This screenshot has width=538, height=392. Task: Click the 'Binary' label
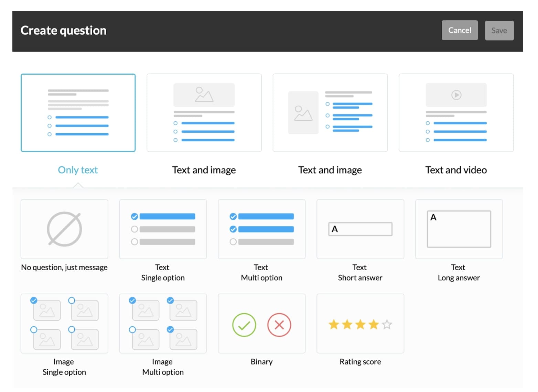click(x=262, y=362)
